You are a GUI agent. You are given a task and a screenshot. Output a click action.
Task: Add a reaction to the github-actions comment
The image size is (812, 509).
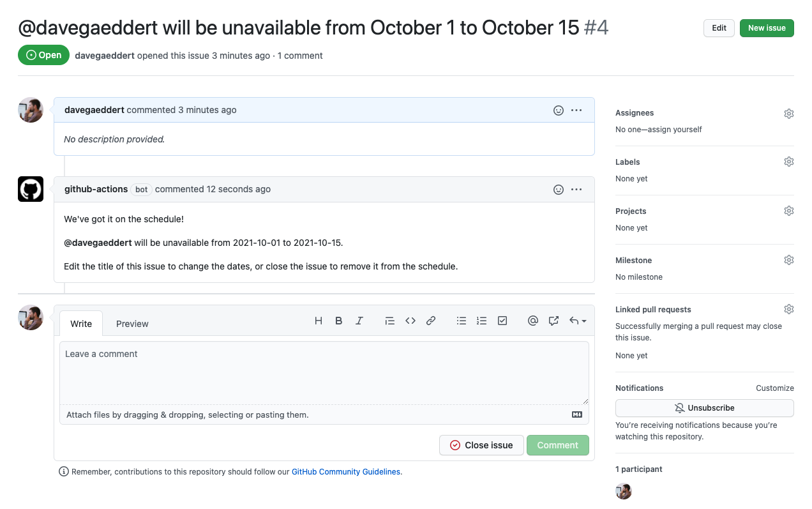pos(559,189)
